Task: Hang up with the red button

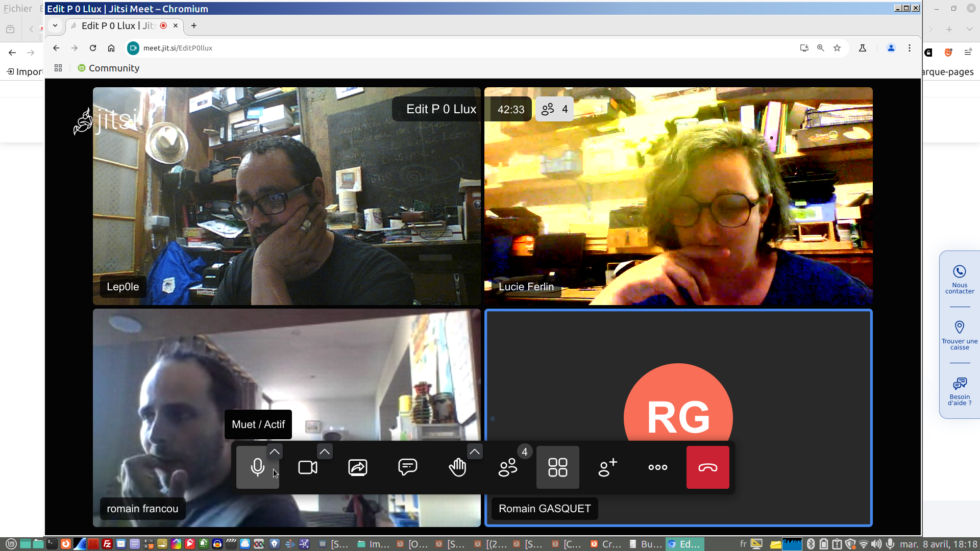Action: pos(707,467)
